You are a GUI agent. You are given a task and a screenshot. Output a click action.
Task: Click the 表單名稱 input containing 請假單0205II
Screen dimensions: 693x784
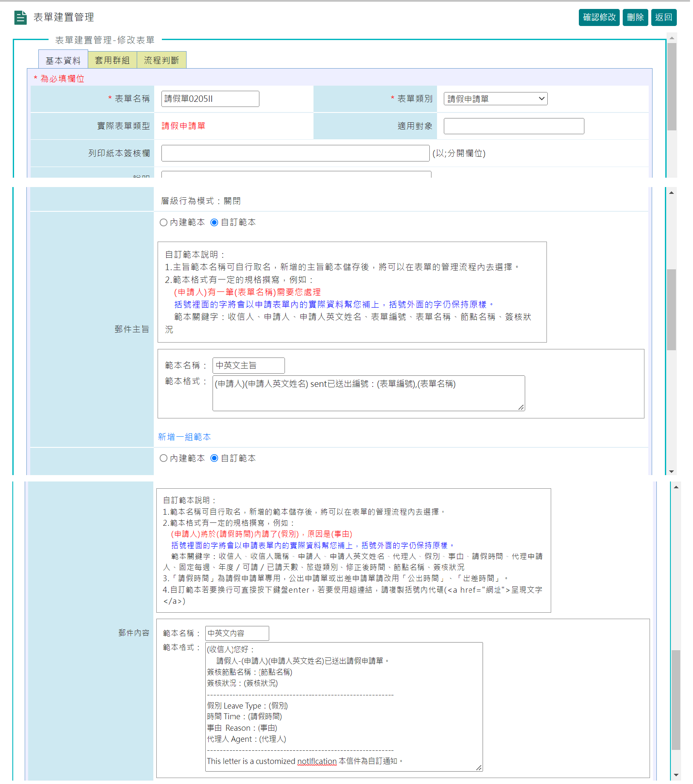(210, 98)
